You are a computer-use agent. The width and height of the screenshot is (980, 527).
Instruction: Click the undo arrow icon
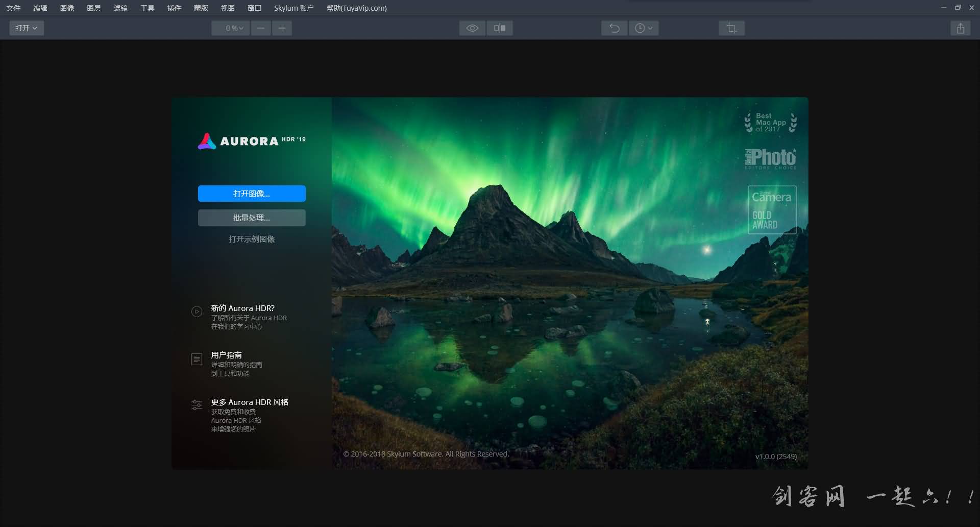pyautogui.click(x=615, y=28)
